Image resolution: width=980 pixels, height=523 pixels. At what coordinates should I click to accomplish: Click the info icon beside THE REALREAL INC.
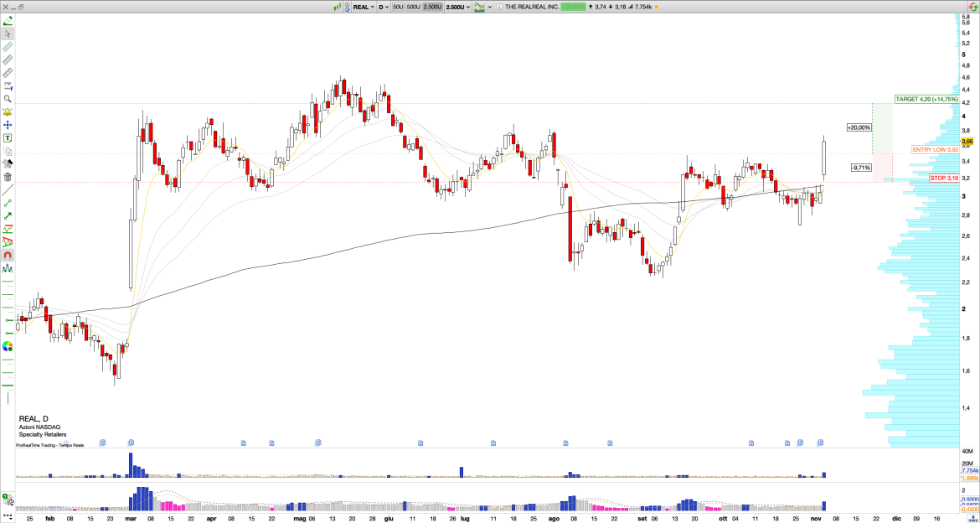click(x=498, y=7)
